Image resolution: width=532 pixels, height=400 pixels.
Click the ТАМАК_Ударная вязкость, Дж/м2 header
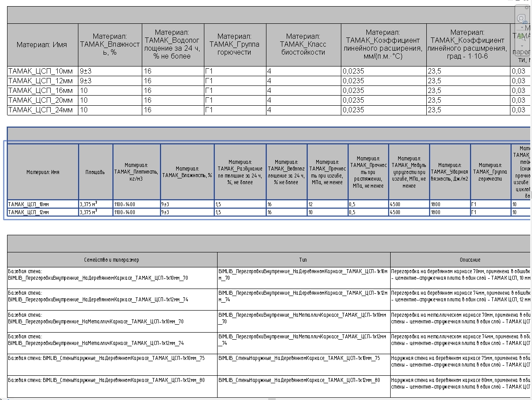[450, 172]
